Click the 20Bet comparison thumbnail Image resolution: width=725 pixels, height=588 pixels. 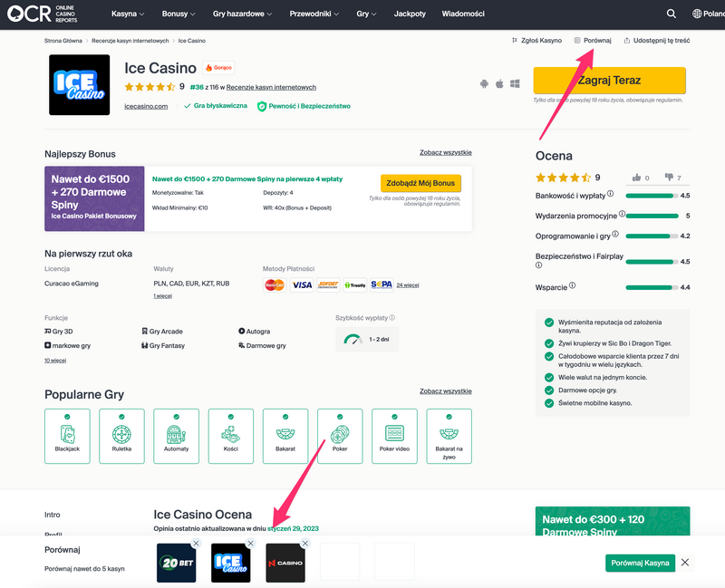coord(176,563)
